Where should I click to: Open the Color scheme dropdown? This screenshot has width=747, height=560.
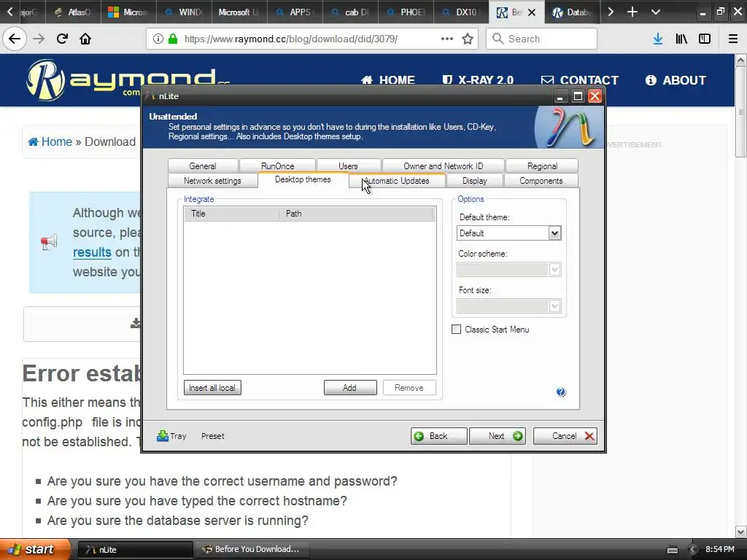click(554, 270)
